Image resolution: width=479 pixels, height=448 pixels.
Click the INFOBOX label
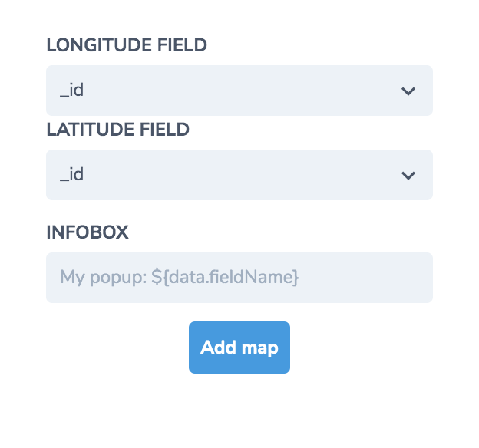click(x=88, y=232)
